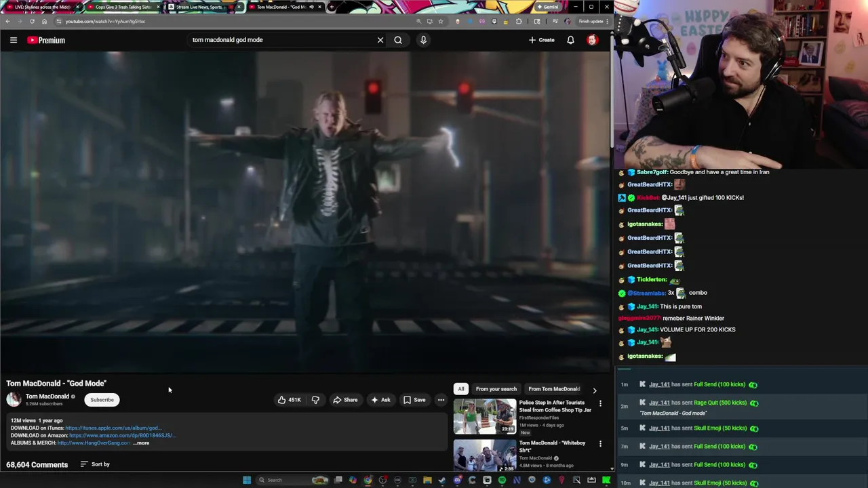
Task: Open the iTunes download link
Action: [113, 428]
